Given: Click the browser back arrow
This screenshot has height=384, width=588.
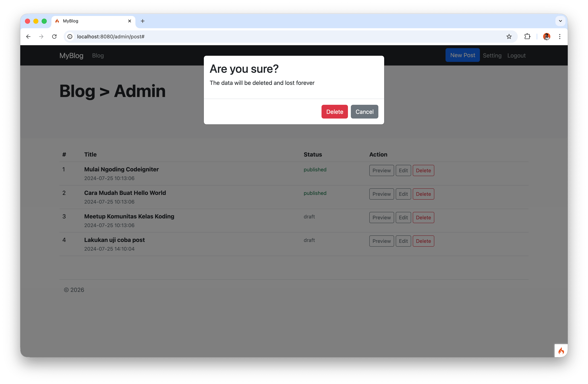Looking at the screenshot, I should (28, 37).
